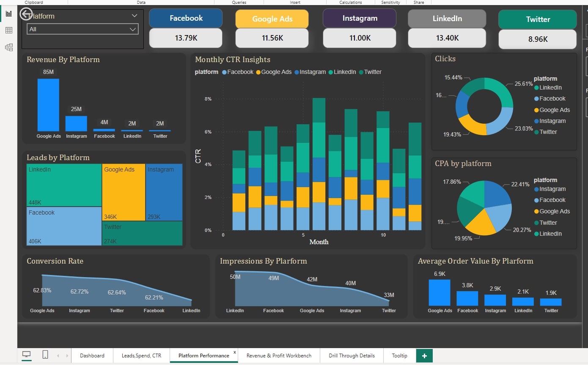Click Instagram in Clicks donut legend
The height and width of the screenshot is (365, 588).
point(550,121)
